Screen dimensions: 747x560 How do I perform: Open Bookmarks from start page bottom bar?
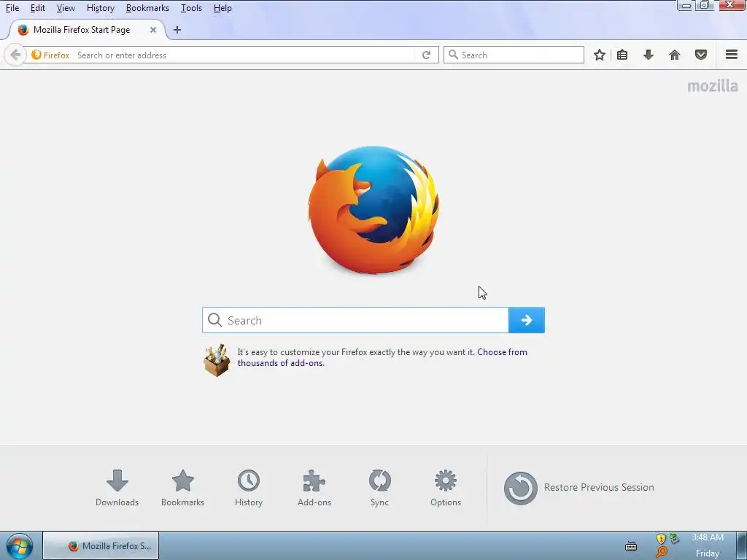[182, 488]
